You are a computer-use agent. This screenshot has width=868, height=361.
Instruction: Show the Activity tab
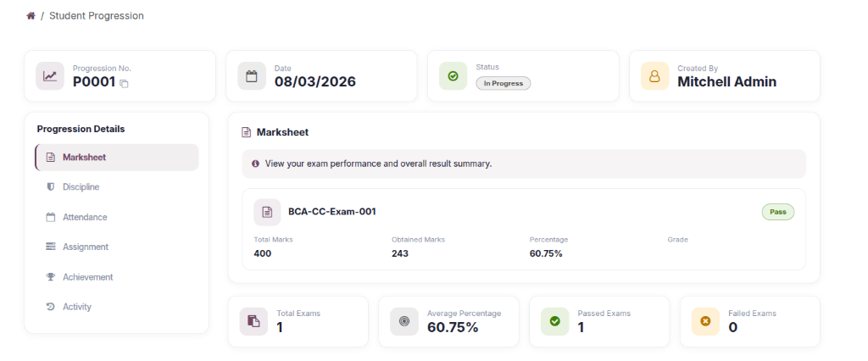pyautogui.click(x=117, y=307)
